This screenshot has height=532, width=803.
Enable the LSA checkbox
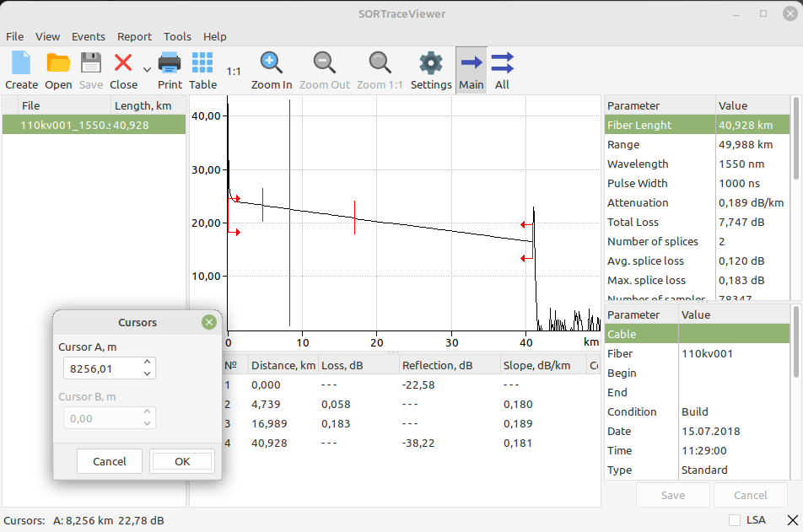pos(735,520)
